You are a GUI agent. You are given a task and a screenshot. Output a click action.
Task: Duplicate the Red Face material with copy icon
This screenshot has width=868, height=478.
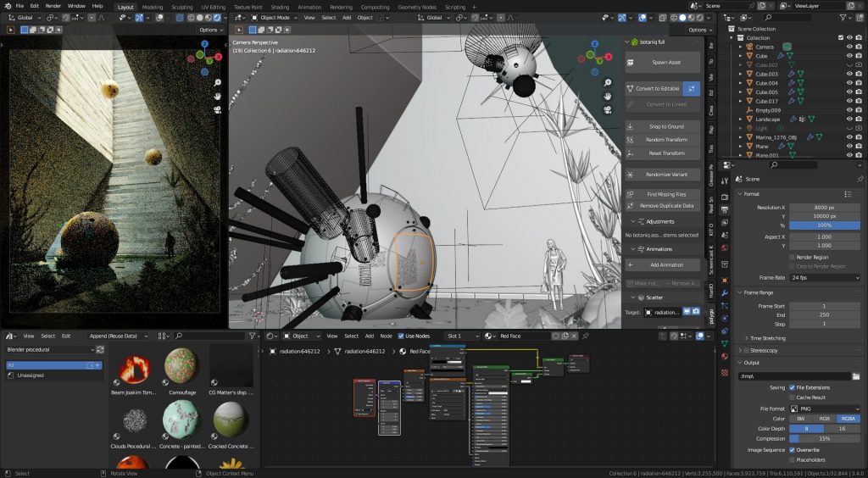(565, 336)
